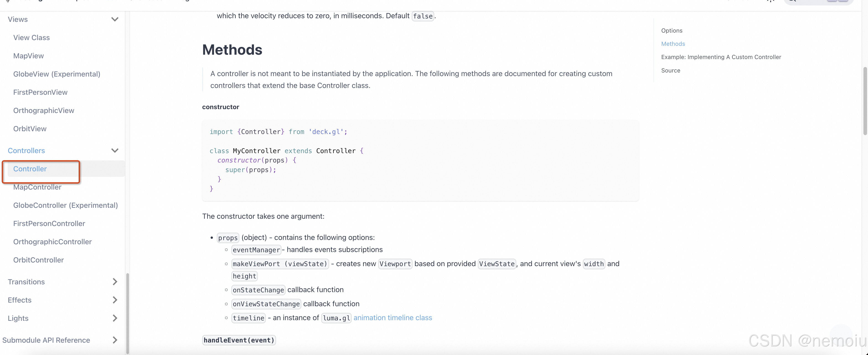This screenshot has width=868, height=355.
Task: Follow the animation timeline class link
Action: pyautogui.click(x=393, y=318)
